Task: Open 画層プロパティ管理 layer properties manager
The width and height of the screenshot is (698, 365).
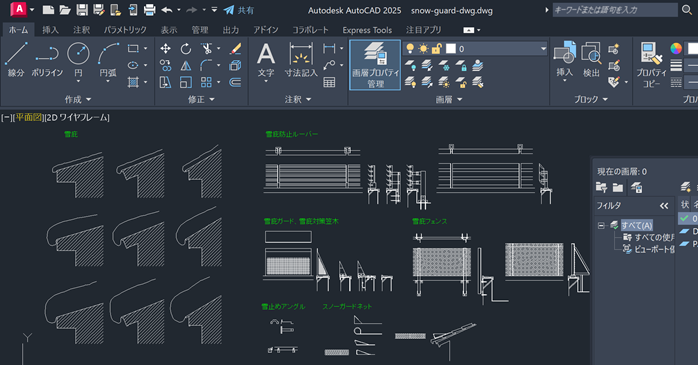Action: pyautogui.click(x=375, y=65)
